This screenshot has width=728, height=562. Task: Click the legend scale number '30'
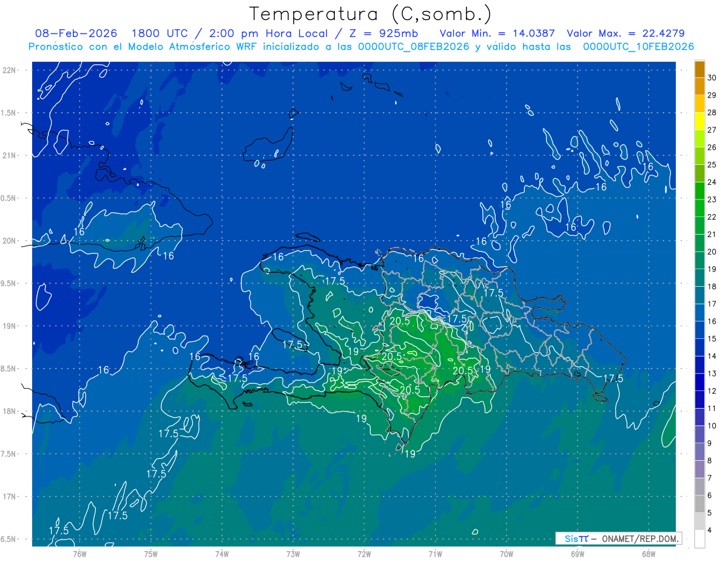(x=712, y=78)
